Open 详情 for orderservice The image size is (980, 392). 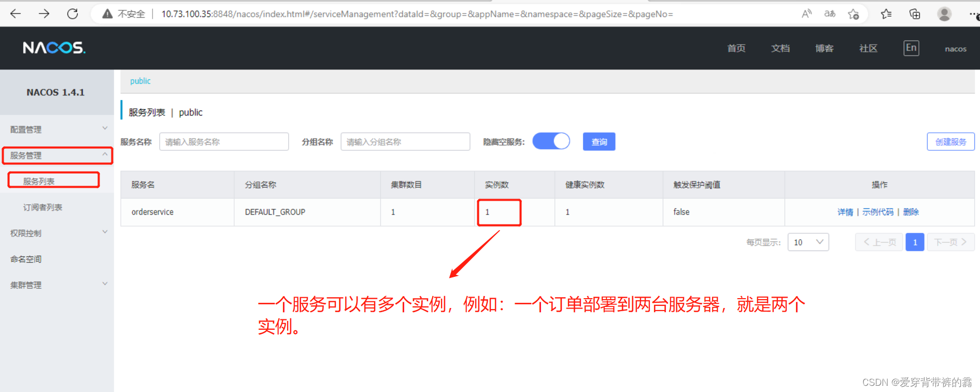point(845,212)
